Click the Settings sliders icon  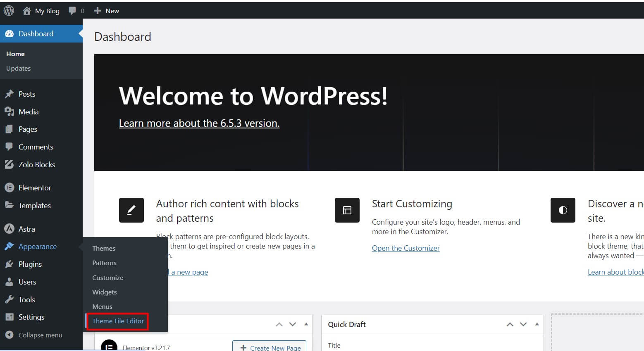pyautogui.click(x=9, y=317)
